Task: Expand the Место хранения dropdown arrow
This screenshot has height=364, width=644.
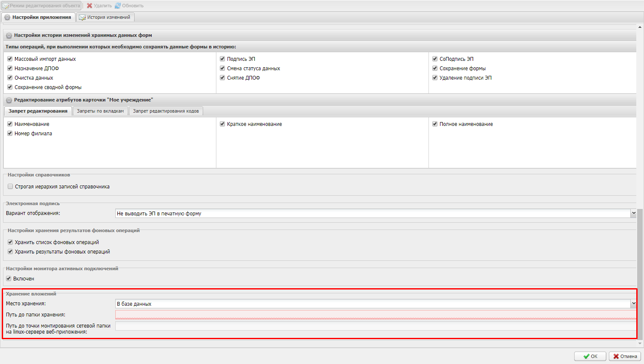Action: [633, 304]
